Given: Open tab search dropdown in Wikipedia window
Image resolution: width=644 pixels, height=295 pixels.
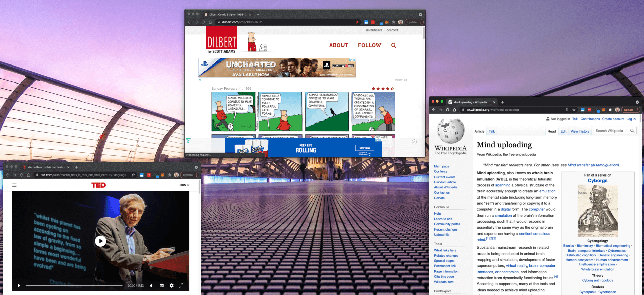Looking at the screenshot, I should (x=637, y=102).
